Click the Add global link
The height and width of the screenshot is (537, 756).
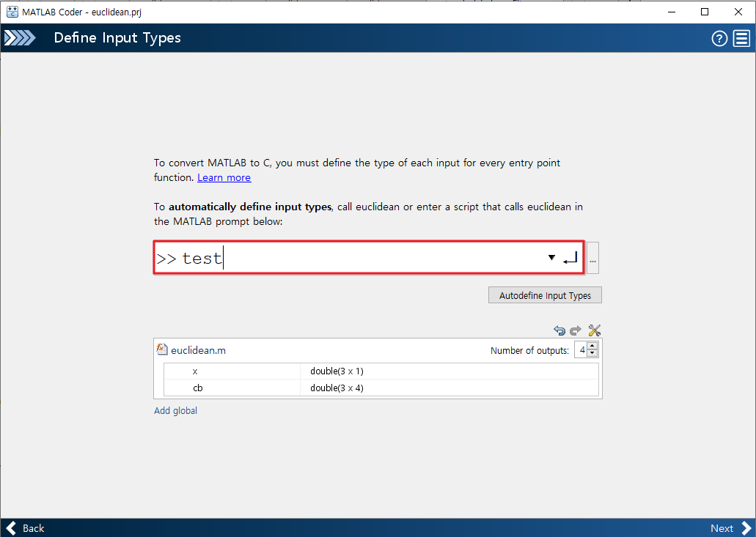[x=175, y=410]
